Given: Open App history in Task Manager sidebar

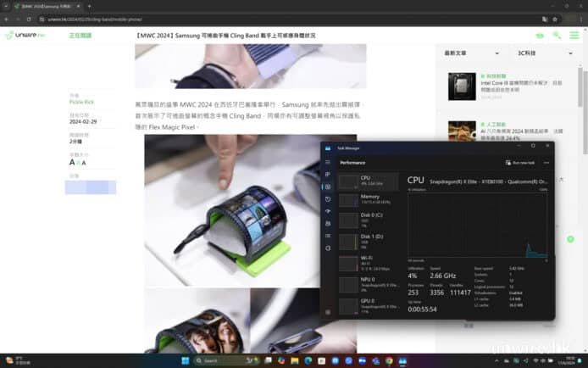Looking at the screenshot, I should [x=328, y=200].
